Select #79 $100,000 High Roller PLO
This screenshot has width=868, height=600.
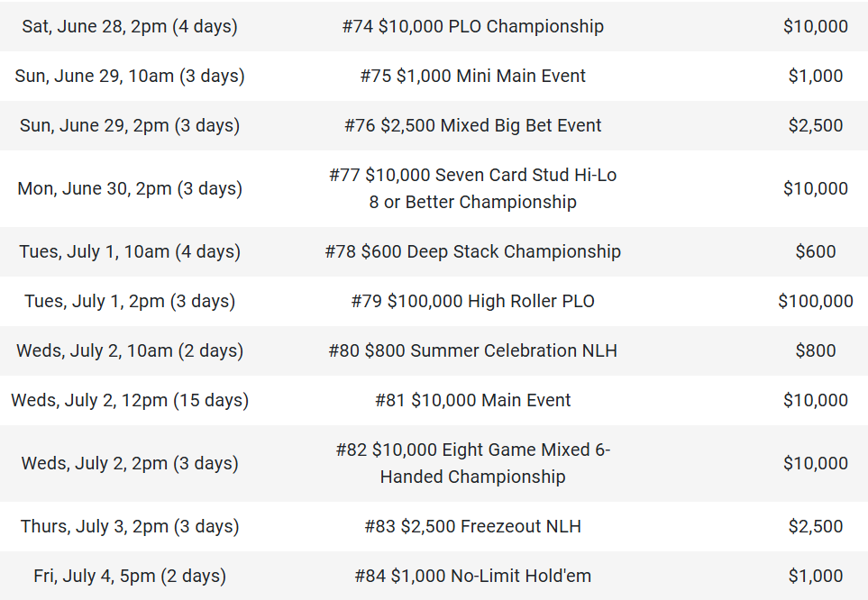pos(472,301)
